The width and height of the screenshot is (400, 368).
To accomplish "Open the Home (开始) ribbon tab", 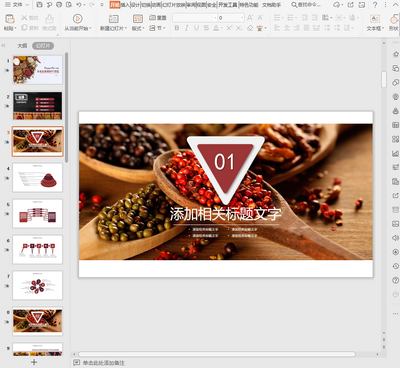I will 115,5.
